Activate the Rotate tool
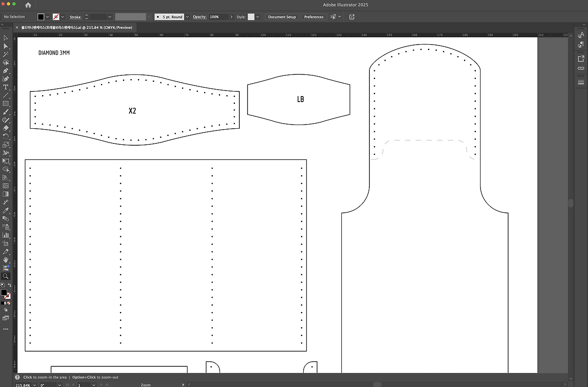This screenshot has width=588, height=387. coord(6,137)
